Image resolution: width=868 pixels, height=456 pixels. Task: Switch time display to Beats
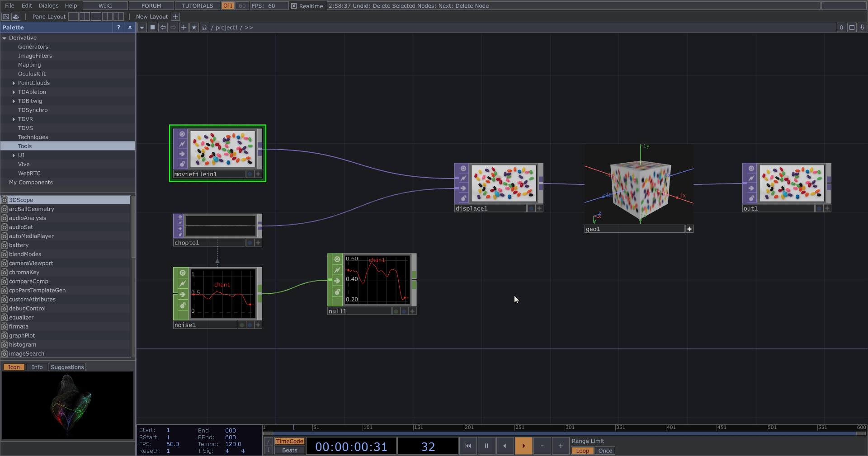pyautogui.click(x=289, y=450)
